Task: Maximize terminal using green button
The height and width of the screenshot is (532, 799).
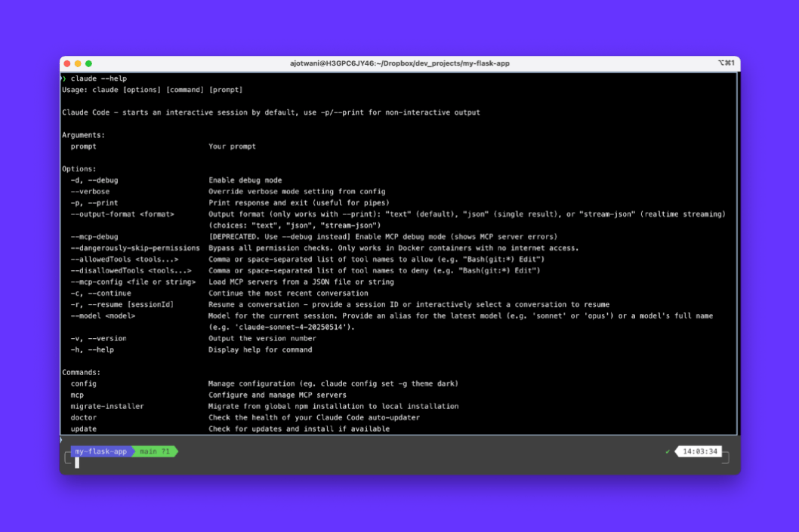Action: [88, 63]
